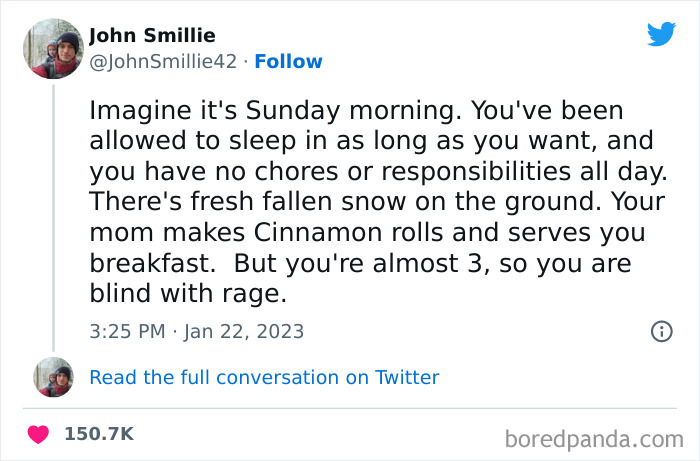Click the Twitter bird logo

pos(661,34)
